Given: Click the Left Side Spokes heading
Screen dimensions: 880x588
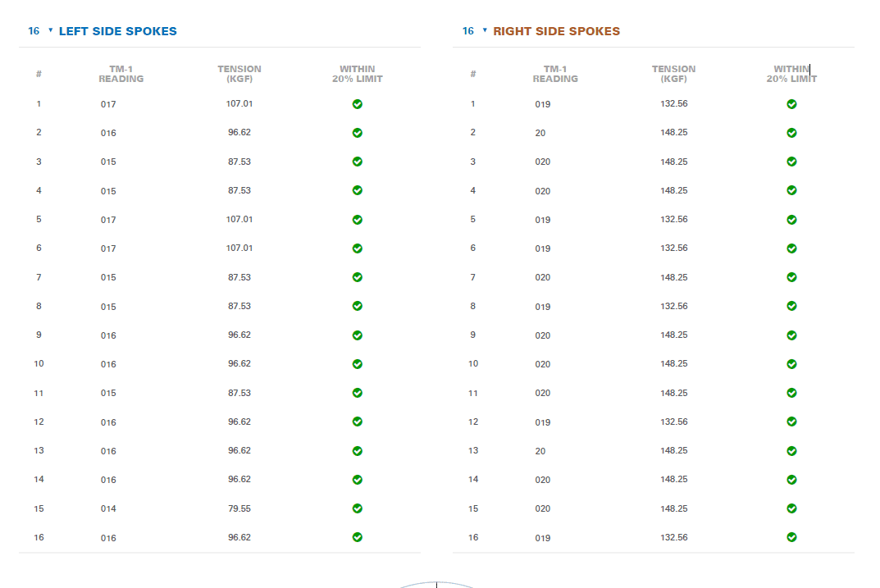Looking at the screenshot, I should [x=117, y=31].
